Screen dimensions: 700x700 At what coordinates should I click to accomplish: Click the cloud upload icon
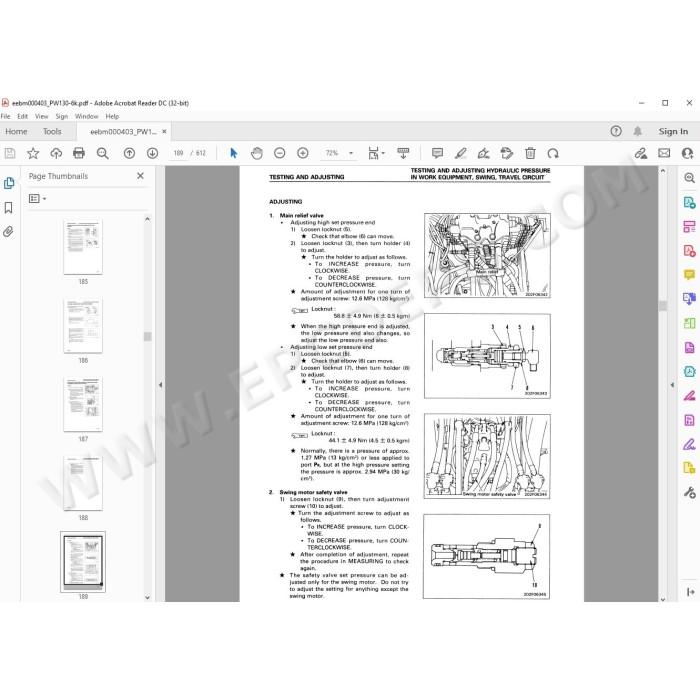tap(56, 154)
